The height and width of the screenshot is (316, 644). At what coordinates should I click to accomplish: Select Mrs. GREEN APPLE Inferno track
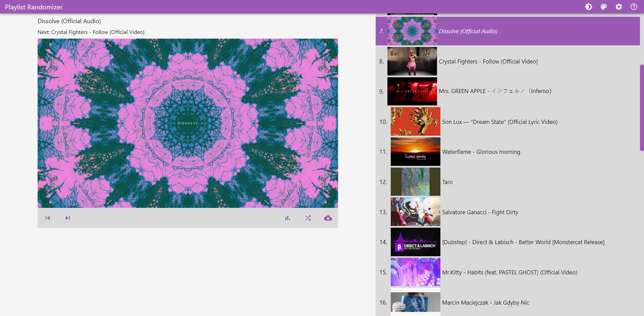coord(495,91)
